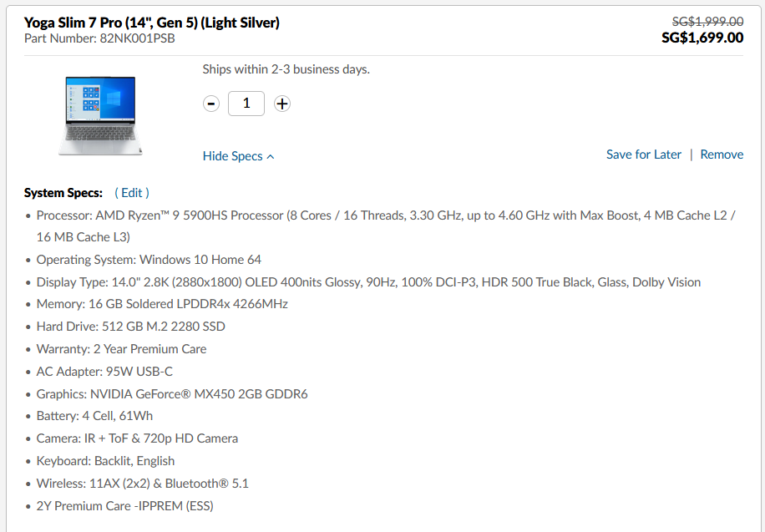Viewport: 765px width, 532px height.
Task: Click the Display Type OLED spec line
Action: pos(368,282)
